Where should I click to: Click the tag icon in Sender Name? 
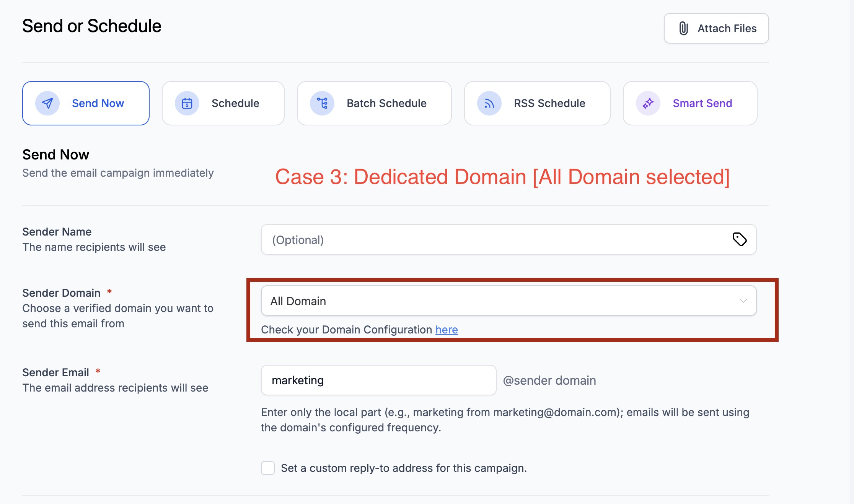(x=740, y=239)
